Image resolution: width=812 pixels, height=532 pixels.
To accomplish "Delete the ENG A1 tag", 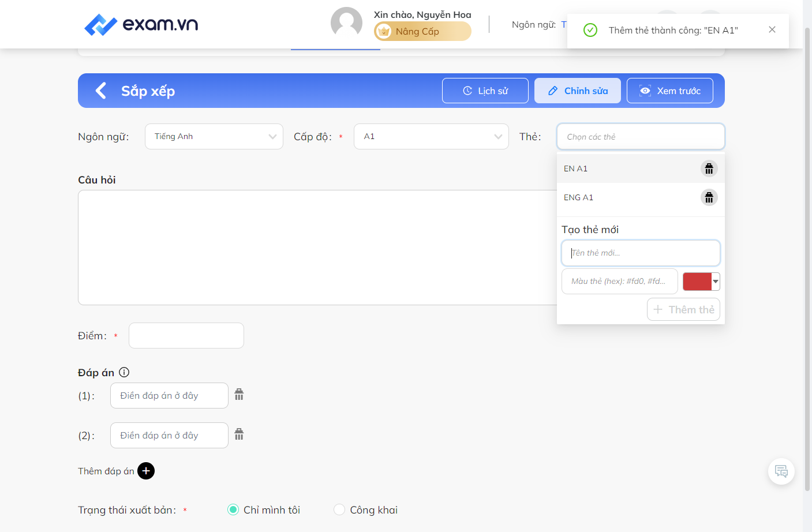I will pyautogui.click(x=709, y=197).
